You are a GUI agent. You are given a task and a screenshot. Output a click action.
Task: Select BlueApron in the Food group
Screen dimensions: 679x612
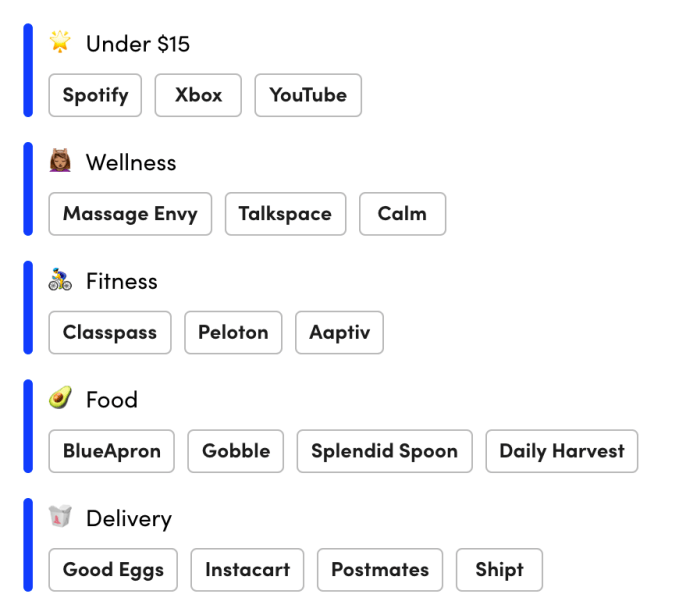pos(111,451)
